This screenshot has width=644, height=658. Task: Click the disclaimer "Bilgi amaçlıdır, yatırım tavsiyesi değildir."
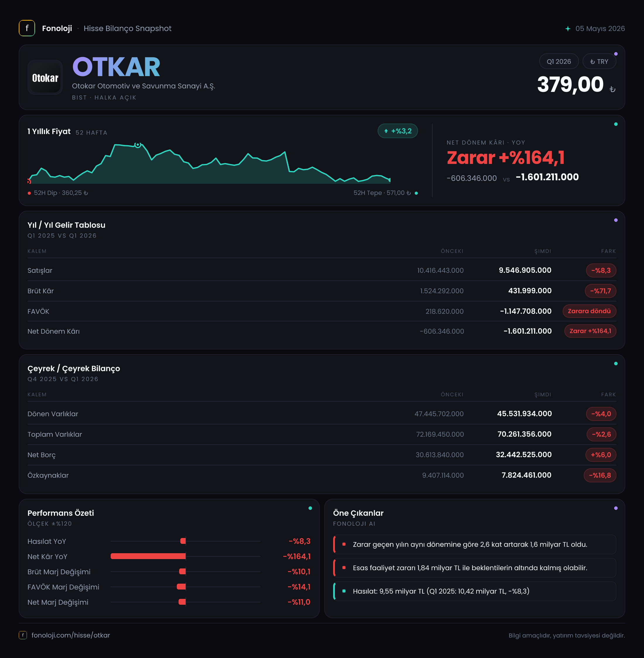(x=566, y=635)
